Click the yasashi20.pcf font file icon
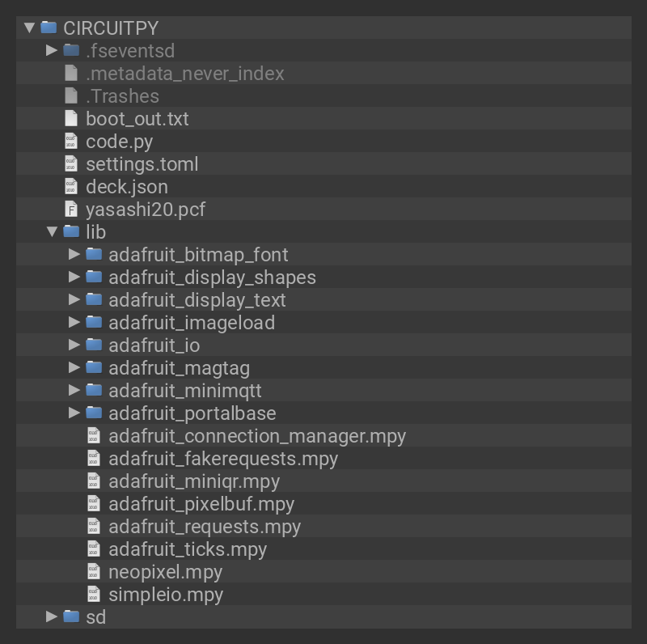647x644 pixels. tap(71, 210)
